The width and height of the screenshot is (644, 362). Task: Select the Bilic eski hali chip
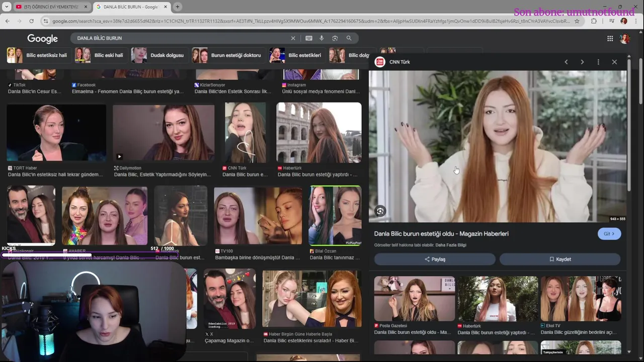coord(100,55)
